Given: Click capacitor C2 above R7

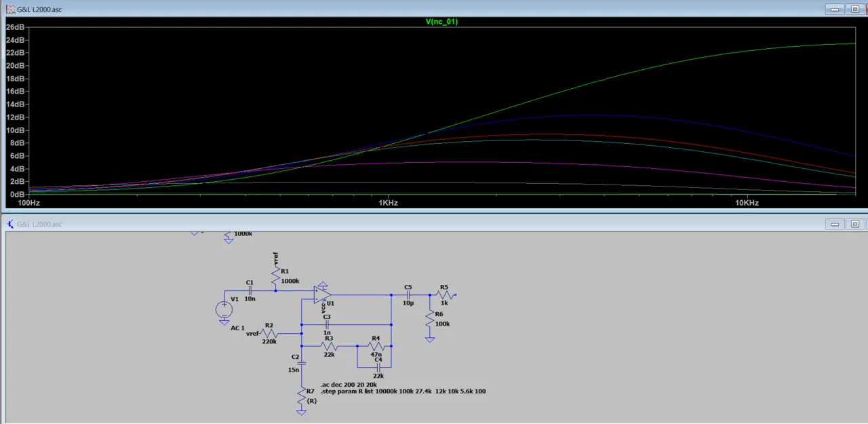Looking at the screenshot, I should 301,363.
